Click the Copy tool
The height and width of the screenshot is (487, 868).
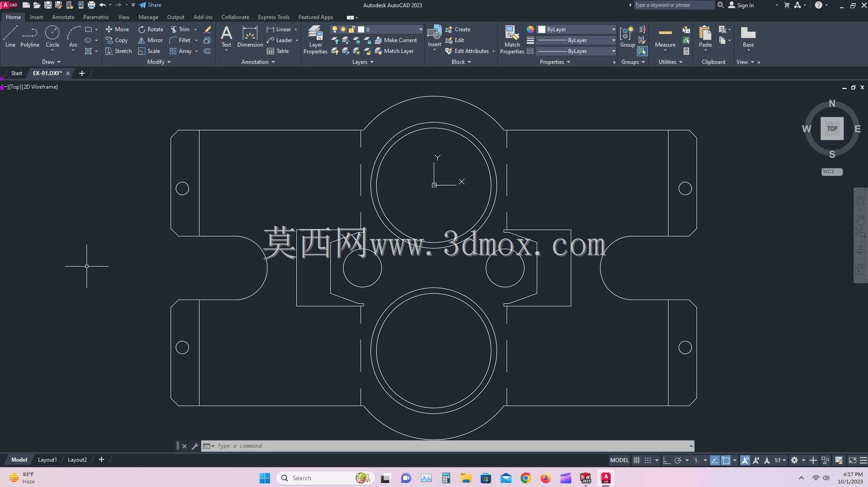(117, 40)
